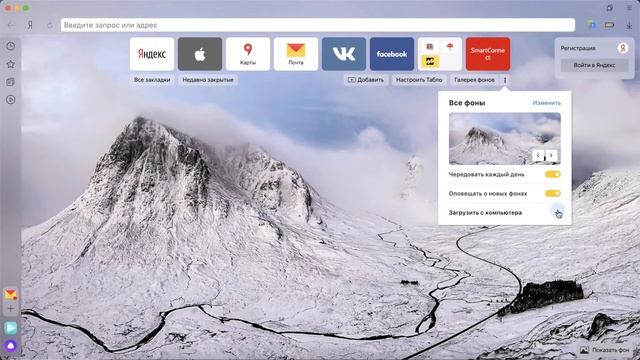Open the browser hamburger menu
The image size is (640, 360).
coord(629,8)
